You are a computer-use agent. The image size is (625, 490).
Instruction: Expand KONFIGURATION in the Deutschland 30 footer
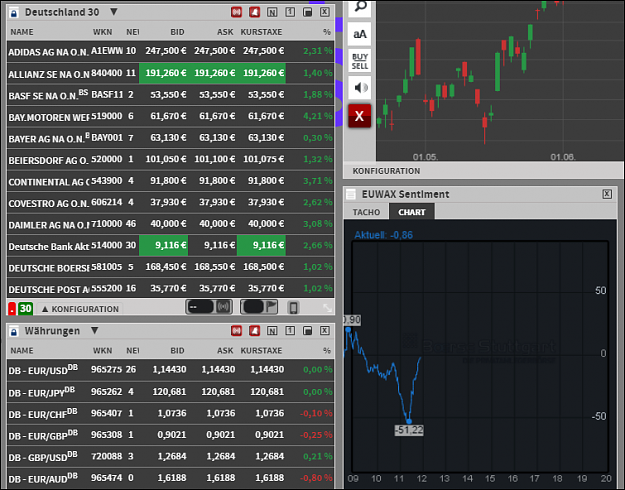click(x=80, y=309)
